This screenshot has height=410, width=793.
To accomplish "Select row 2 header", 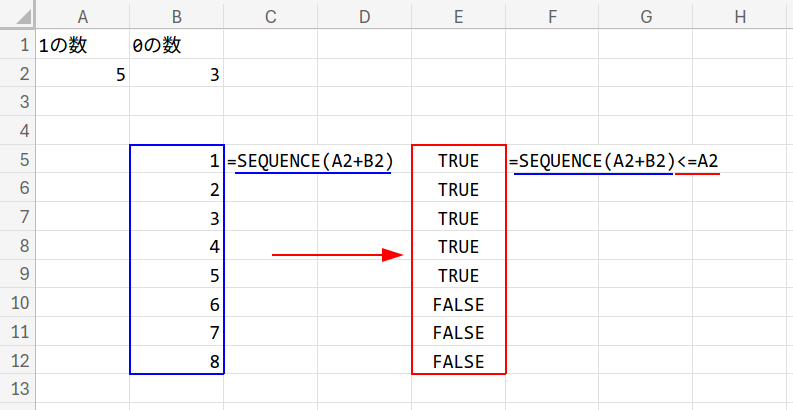I will (x=17, y=74).
